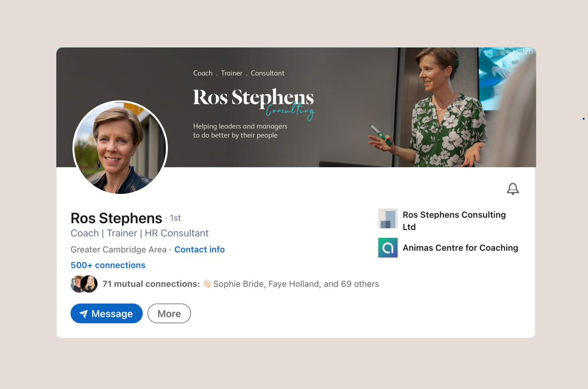View the 500+ connections link
Screen dimensions: 588x389
108,265
